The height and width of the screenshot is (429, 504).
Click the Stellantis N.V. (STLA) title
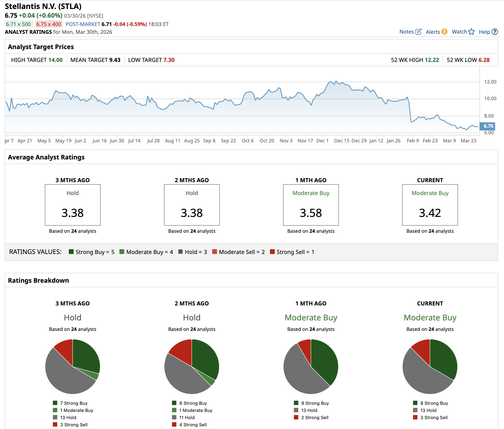pos(43,6)
